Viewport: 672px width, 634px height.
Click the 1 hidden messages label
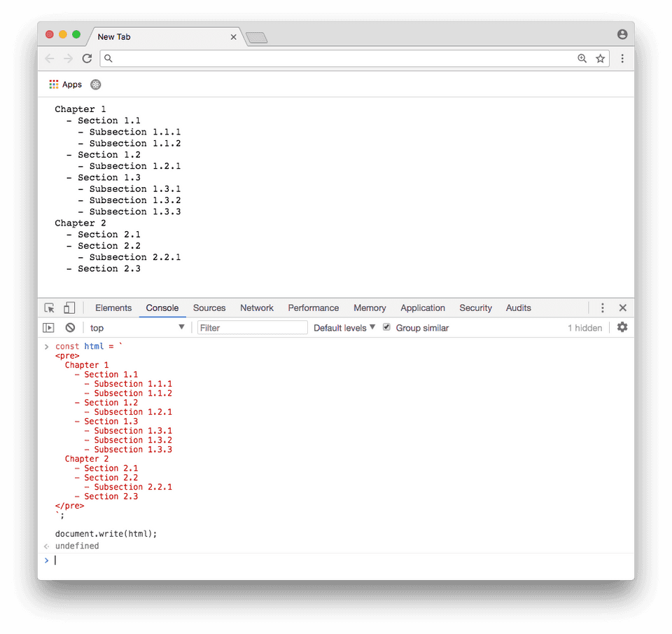click(584, 328)
